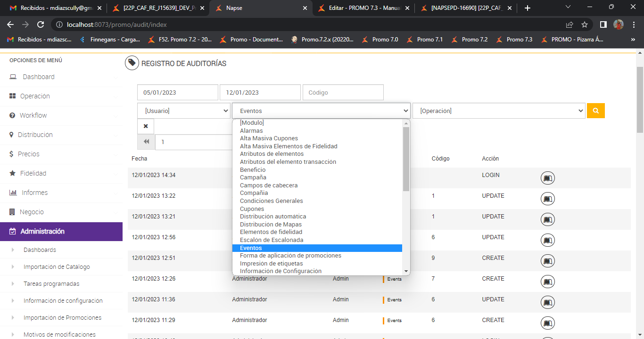Click the Promo 7.1 bookmark

[429, 40]
